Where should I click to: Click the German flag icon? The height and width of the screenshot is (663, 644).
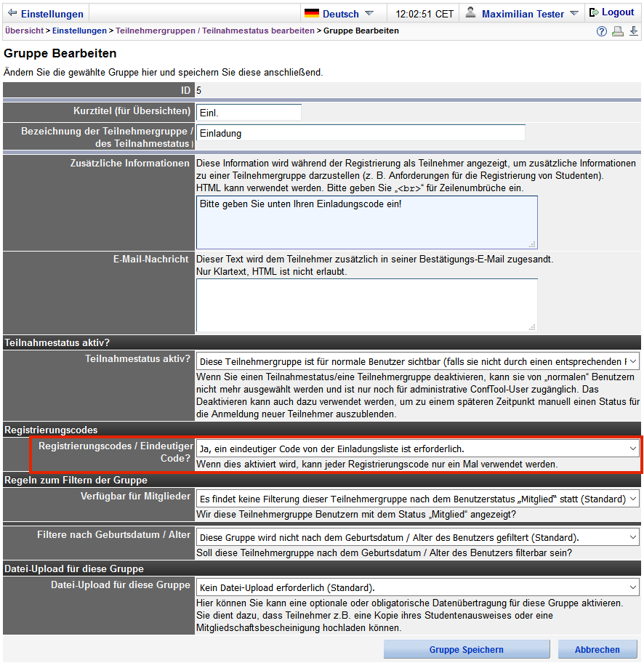312,14
